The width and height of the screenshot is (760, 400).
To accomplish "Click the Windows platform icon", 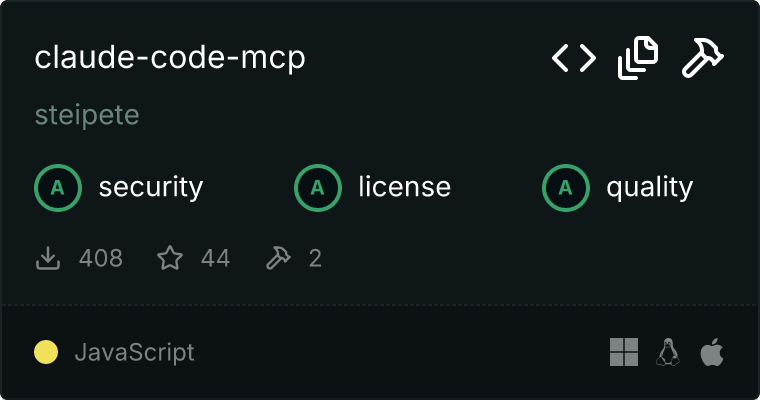I will (x=624, y=352).
